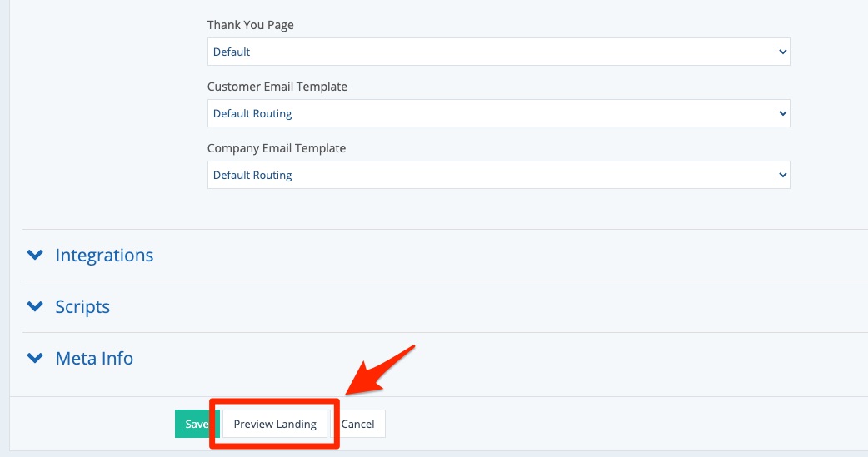Open the Customer Email Template select field
This screenshot has width=868, height=457.
coord(498,113)
